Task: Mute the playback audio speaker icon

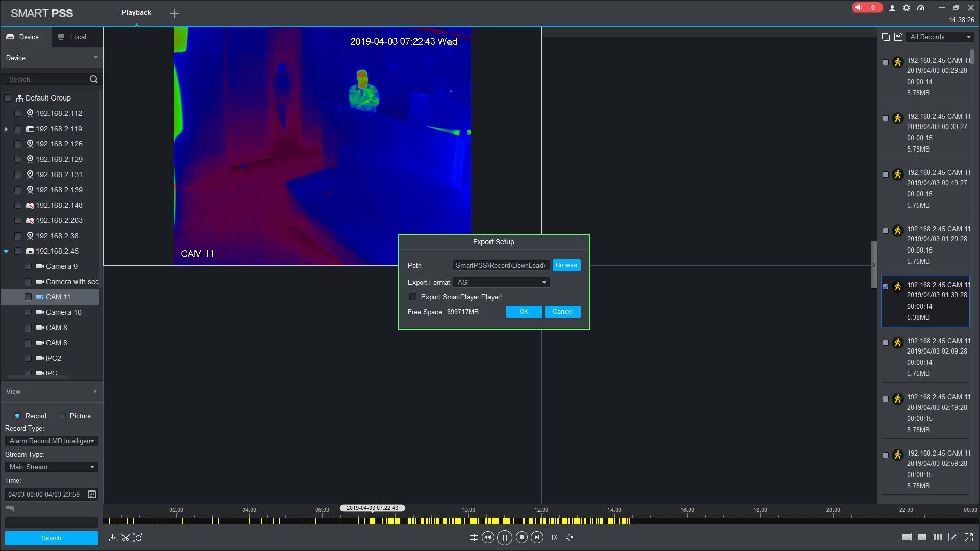Action: (x=570, y=537)
